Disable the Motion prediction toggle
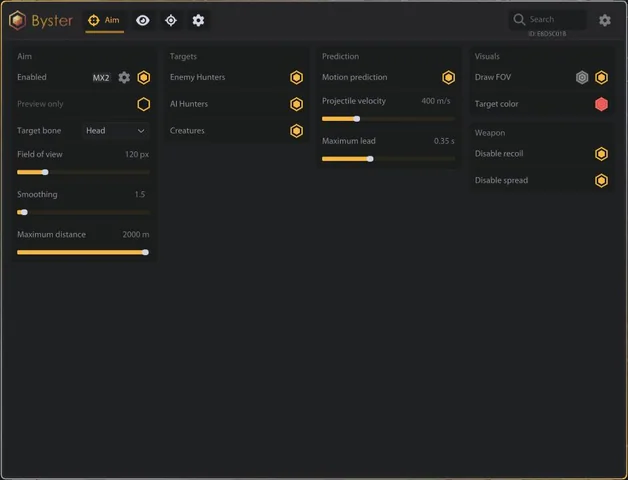Image resolution: width=628 pixels, height=480 pixels. (449, 77)
